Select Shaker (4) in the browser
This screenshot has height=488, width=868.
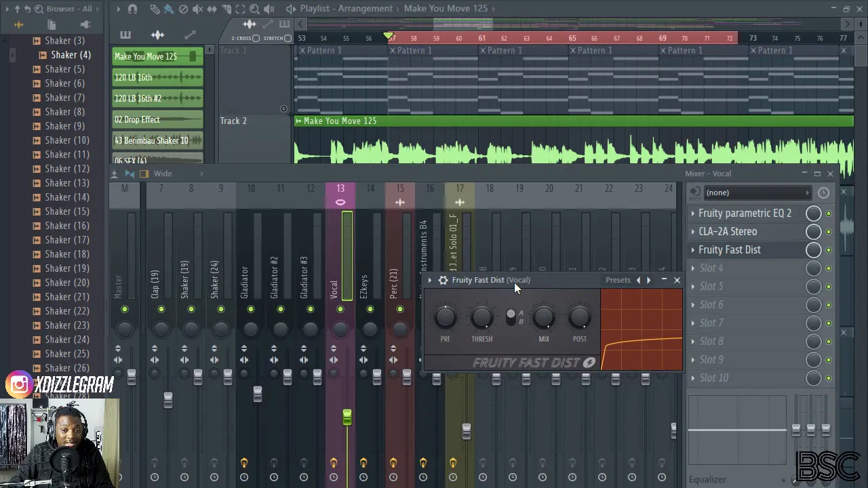[x=71, y=55]
